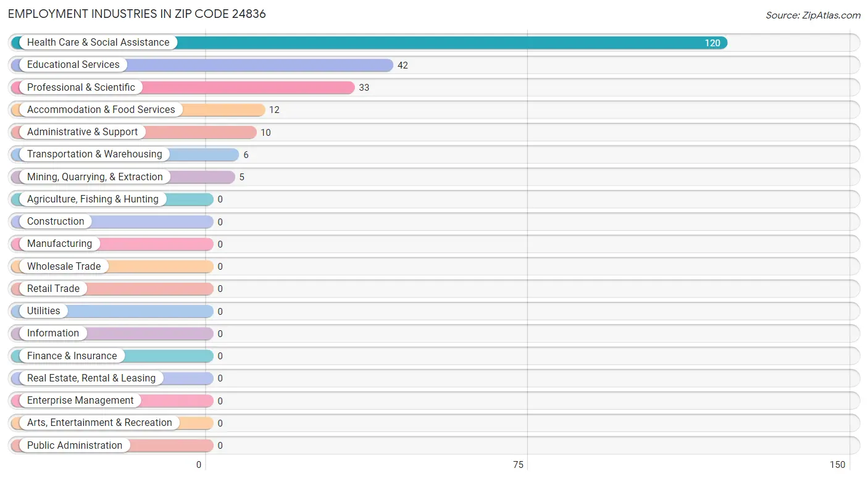Click the chart title Employment Industries in Zip Code 24836
The image size is (868, 479).
coord(137,14)
